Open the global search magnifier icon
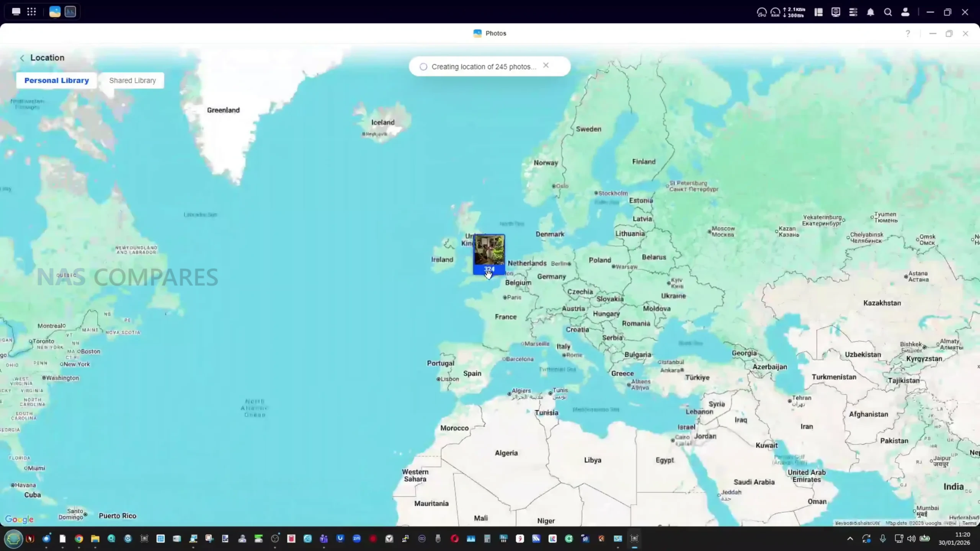The height and width of the screenshot is (551, 980). (888, 12)
